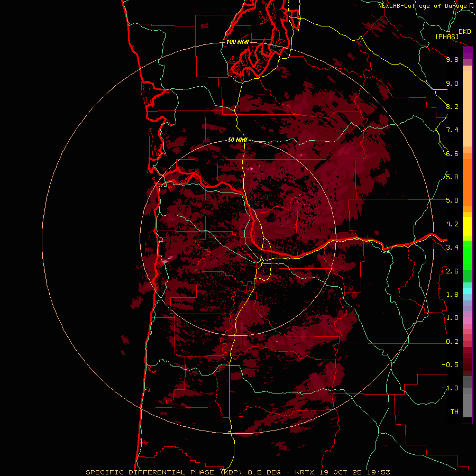Select the 6.6 scale label
Screen dimensions: 476x476
452,153
